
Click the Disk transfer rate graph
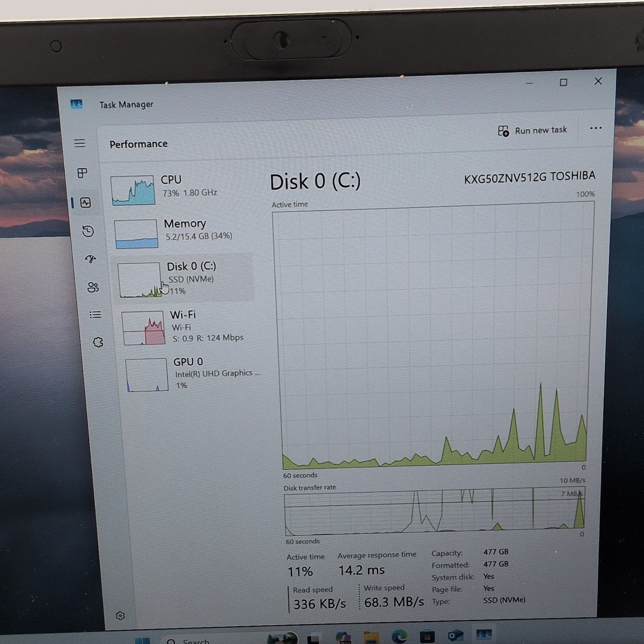click(x=435, y=511)
